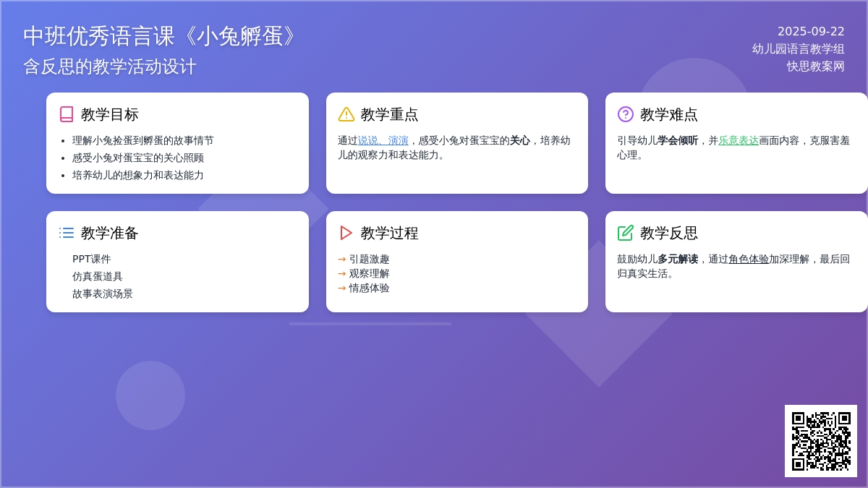Image resolution: width=868 pixels, height=488 pixels.
Task: Open the green 乐意表达 link
Action: tap(739, 140)
